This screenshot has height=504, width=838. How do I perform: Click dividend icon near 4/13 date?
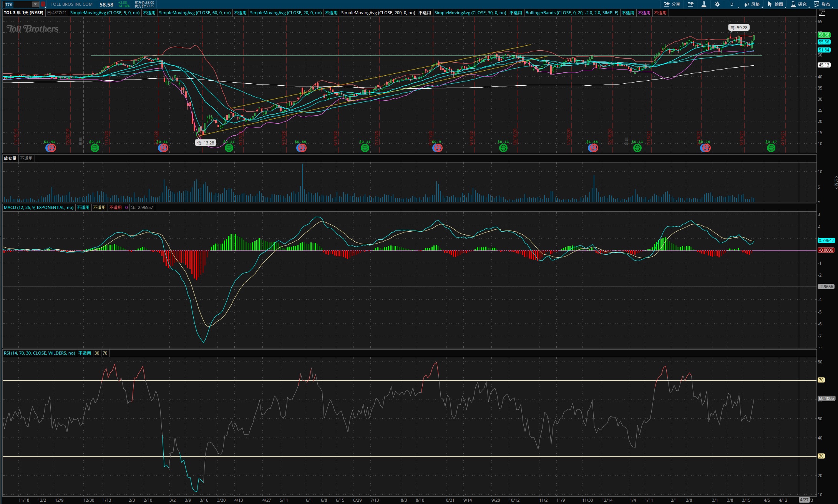click(x=229, y=148)
